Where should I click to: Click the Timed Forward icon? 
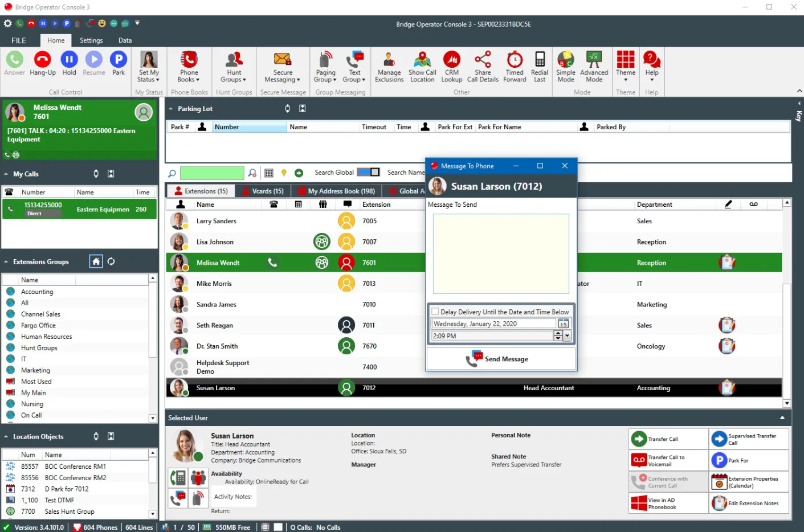[x=515, y=66]
